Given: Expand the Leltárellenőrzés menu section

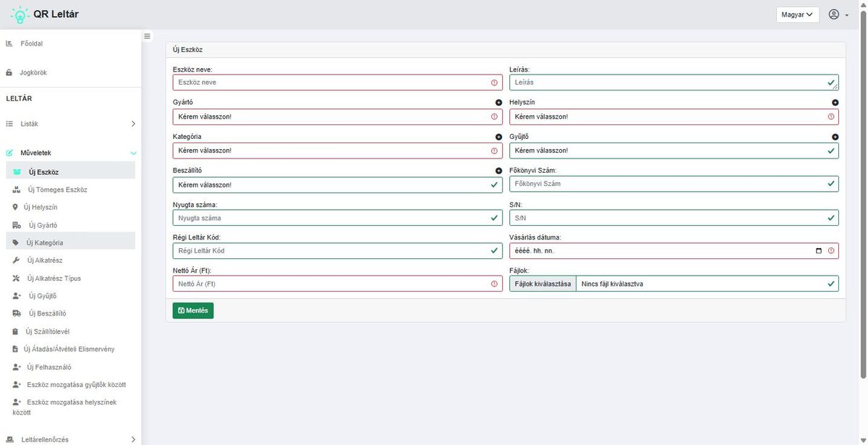Looking at the screenshot, I should [x=70, y=439].
